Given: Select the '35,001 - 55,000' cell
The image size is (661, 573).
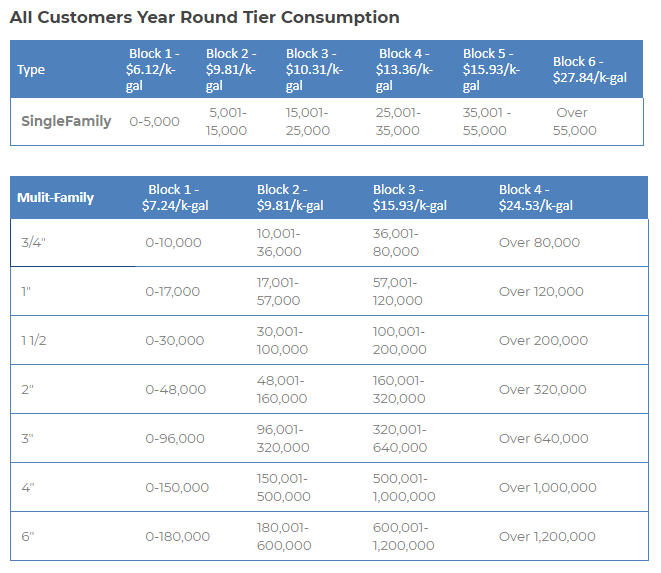Looking at the screenshot, I should tap(486, 122).
